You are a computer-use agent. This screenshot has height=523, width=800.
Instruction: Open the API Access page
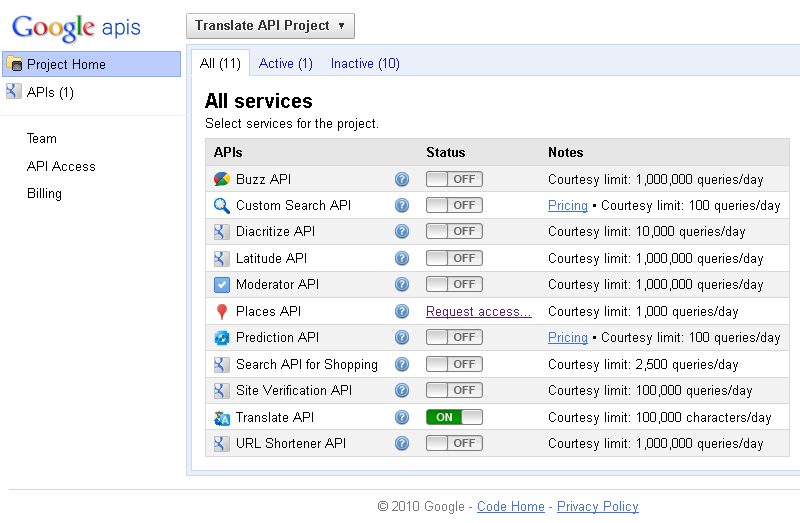pos(61,166)
